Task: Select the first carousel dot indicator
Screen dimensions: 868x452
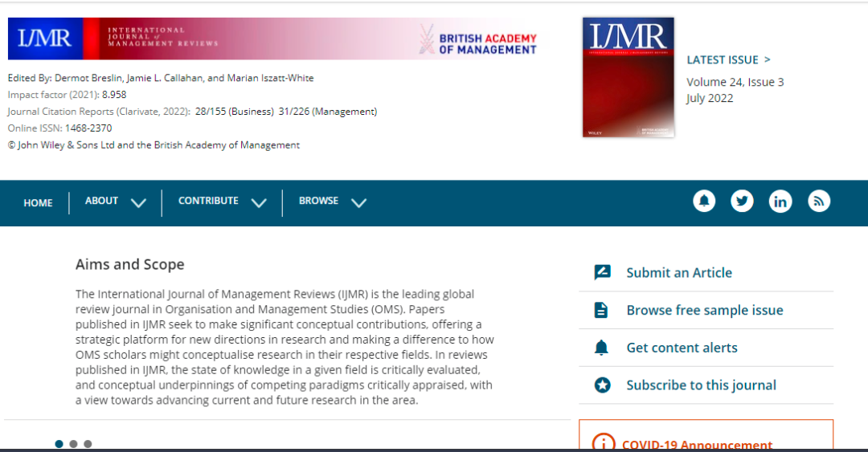Action: pyautogui.click(x=59, y=444)
